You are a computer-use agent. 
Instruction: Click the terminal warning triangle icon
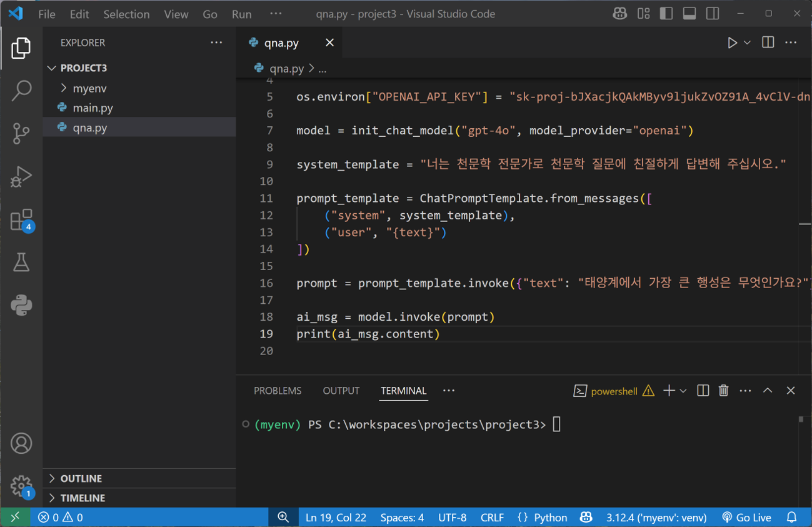coord(648,391)
